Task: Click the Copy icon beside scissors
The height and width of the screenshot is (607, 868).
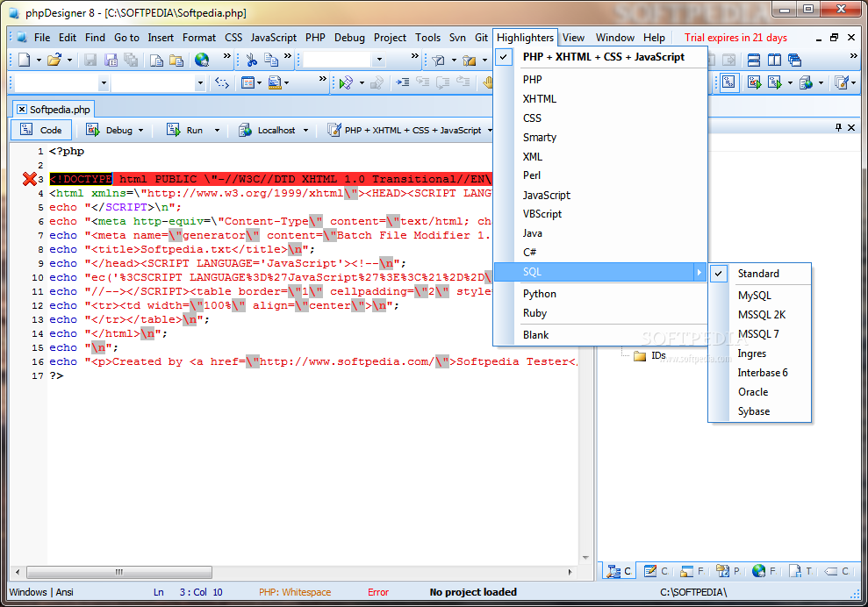Action: (270, 59)
